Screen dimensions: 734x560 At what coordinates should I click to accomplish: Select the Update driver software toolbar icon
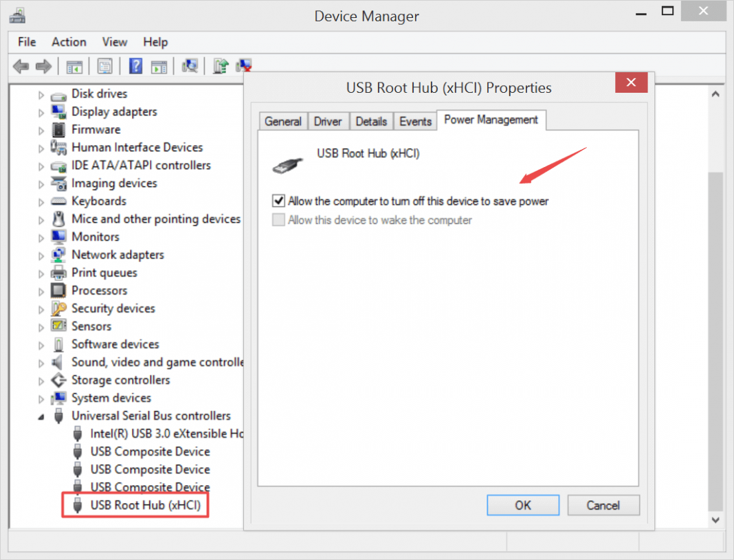point(220,65)
